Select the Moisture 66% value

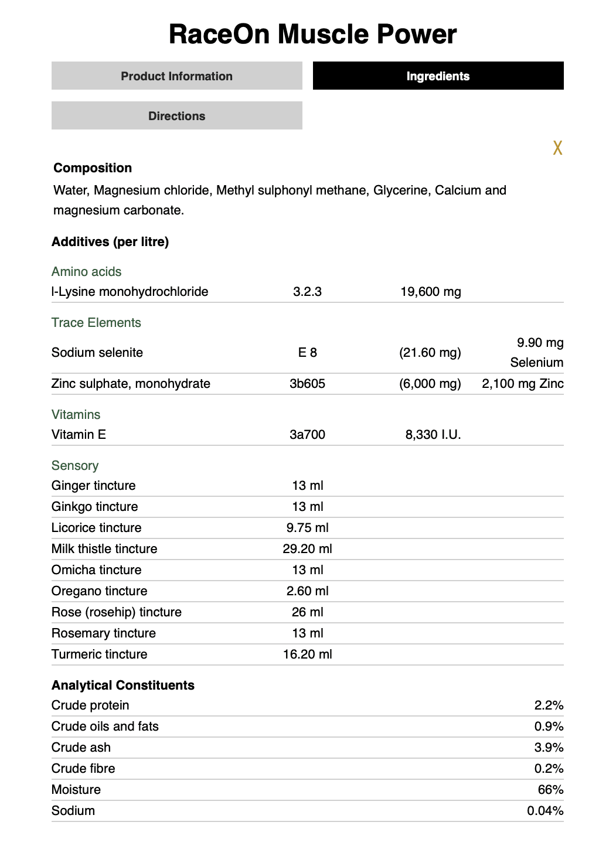click(550, 790)
